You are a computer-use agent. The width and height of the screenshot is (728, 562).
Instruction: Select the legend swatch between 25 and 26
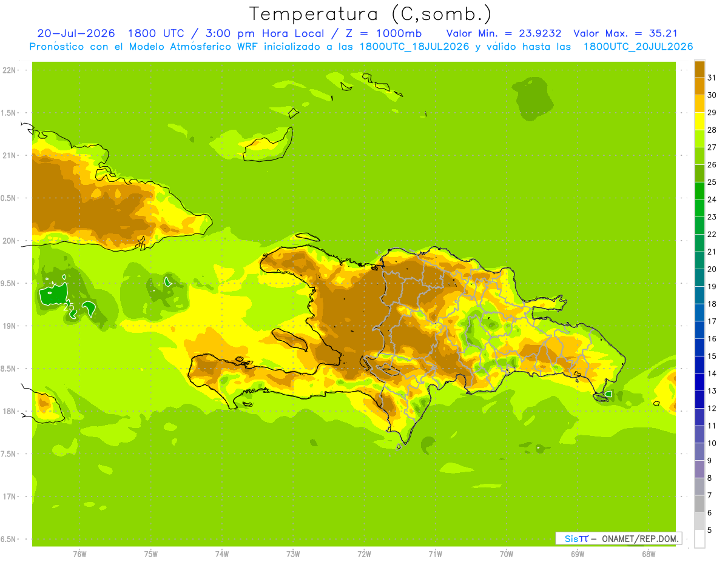coord(699,173)
